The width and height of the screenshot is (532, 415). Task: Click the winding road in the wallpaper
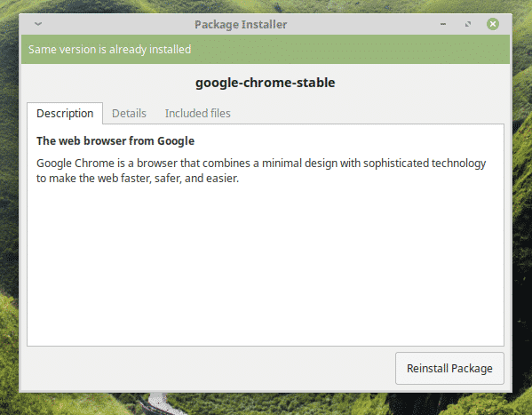160,404
